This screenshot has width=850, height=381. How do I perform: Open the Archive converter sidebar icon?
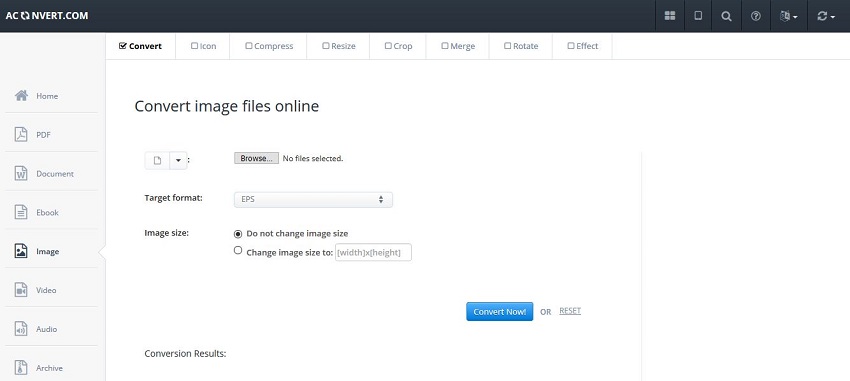coord(21,368)
